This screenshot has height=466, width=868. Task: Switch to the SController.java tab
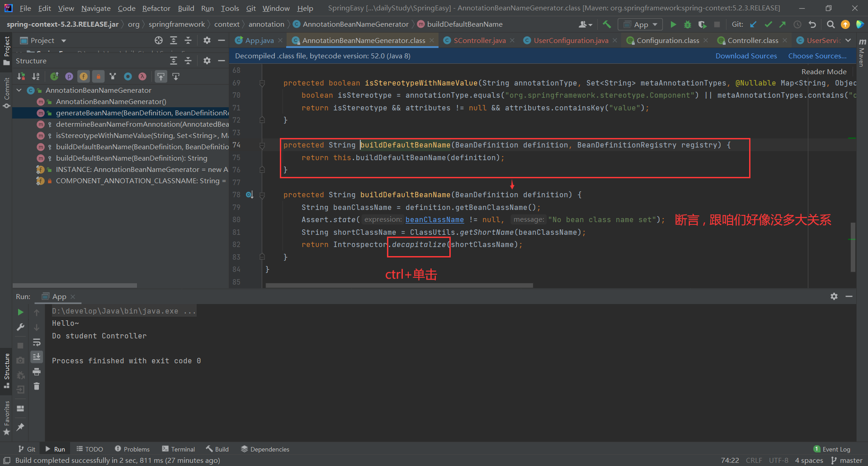pyautogui.click(x=475, y=40)
